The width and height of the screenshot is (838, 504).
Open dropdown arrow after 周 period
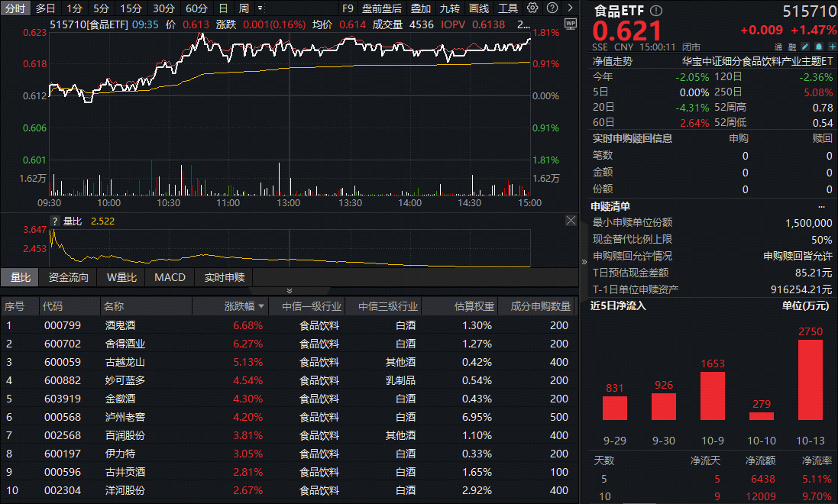click(260, 8)
